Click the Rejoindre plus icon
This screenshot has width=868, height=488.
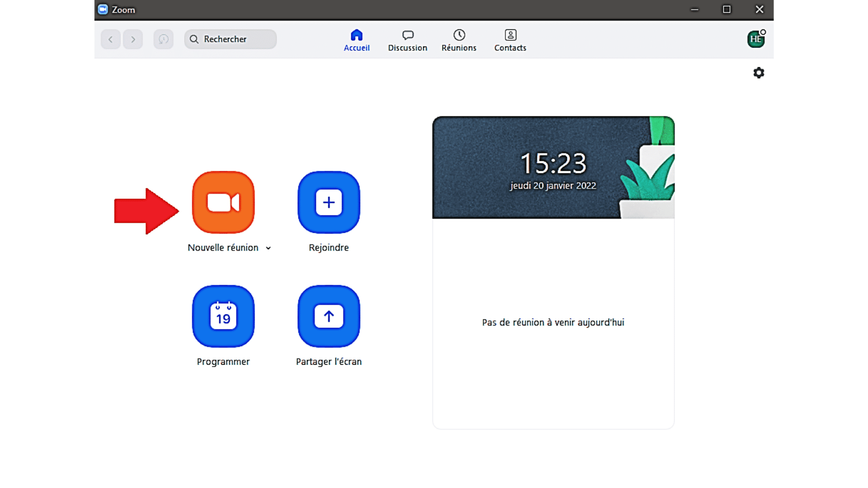click(329, 202)
